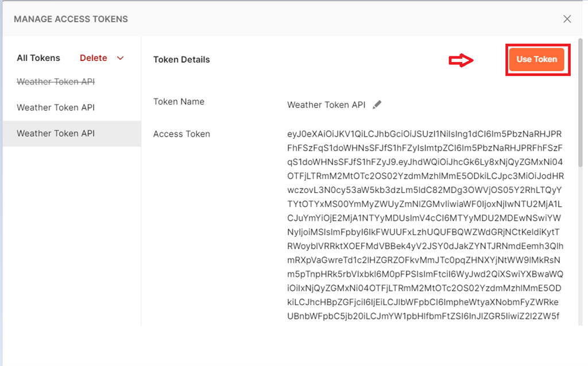Click the red Delete text
Screen dimensions: 588x366
(94, 58)
